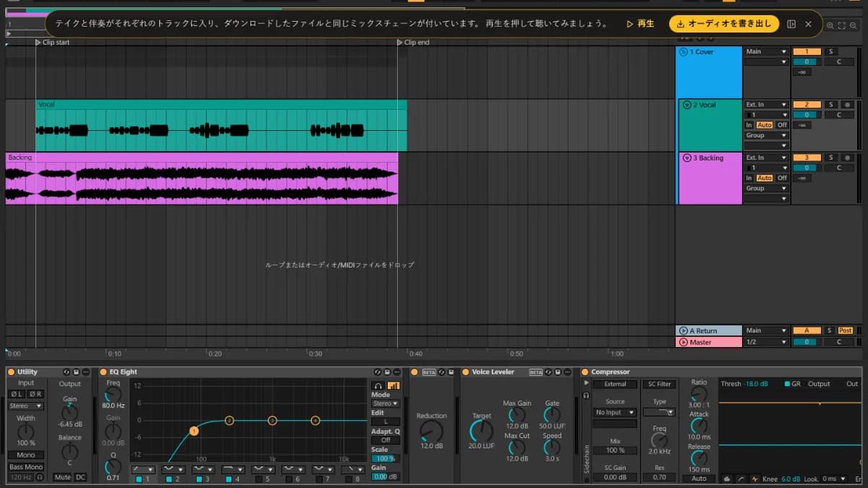Viewport: 868px width, 488px height.
Task: Open EQ band 1 filter type dropdown
Action: (143, 469)
